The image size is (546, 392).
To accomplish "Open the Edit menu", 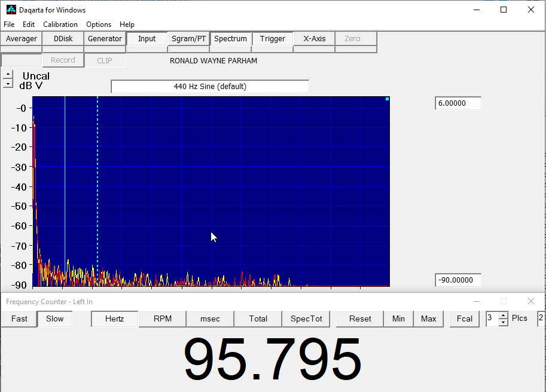I will [x=29, y=24].
